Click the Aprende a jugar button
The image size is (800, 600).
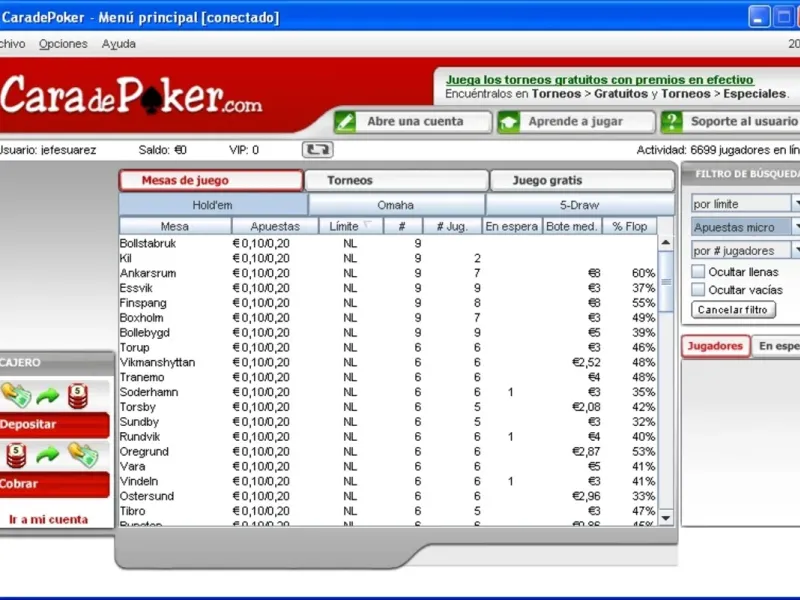576,122
